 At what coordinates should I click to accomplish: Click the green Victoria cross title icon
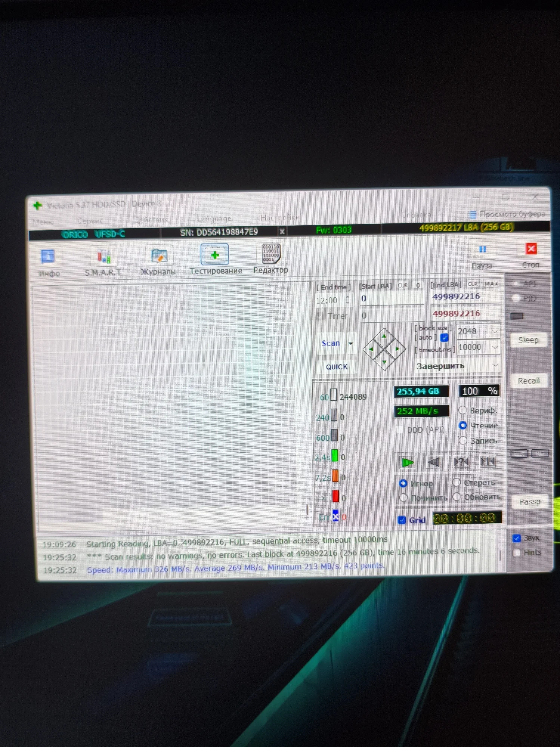click(37, 205)
